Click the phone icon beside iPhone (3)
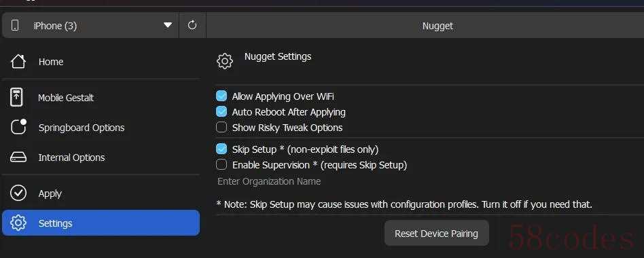Image resolution: width=644 pixels, height=258 pixels. [x=15, y=25]
